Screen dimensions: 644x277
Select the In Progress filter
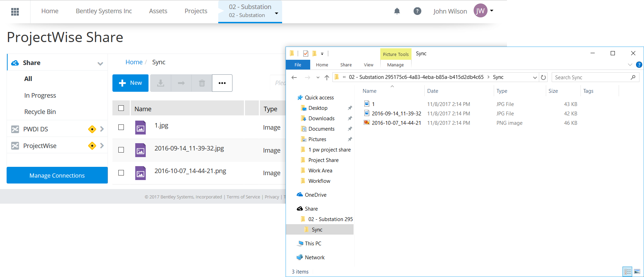(40, 96)
